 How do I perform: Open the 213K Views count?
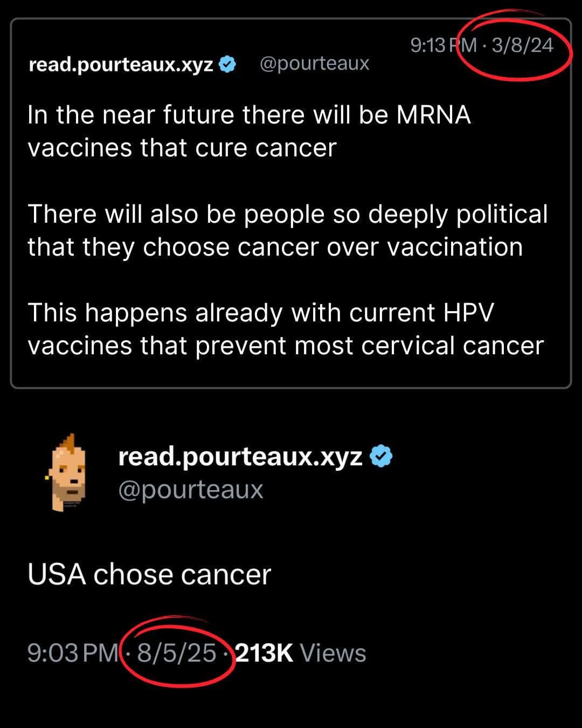click(301, 653)
